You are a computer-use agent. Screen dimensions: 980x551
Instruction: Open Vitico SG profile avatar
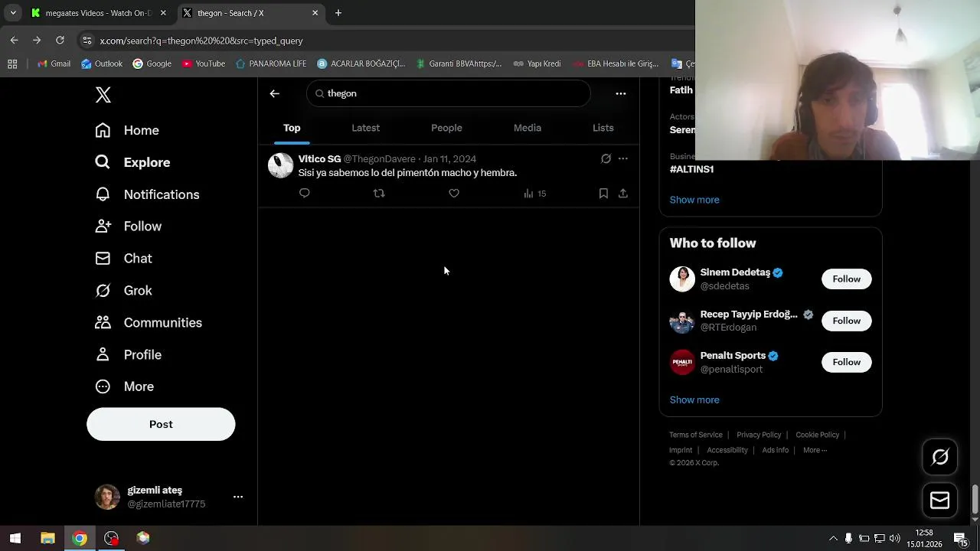280,165
